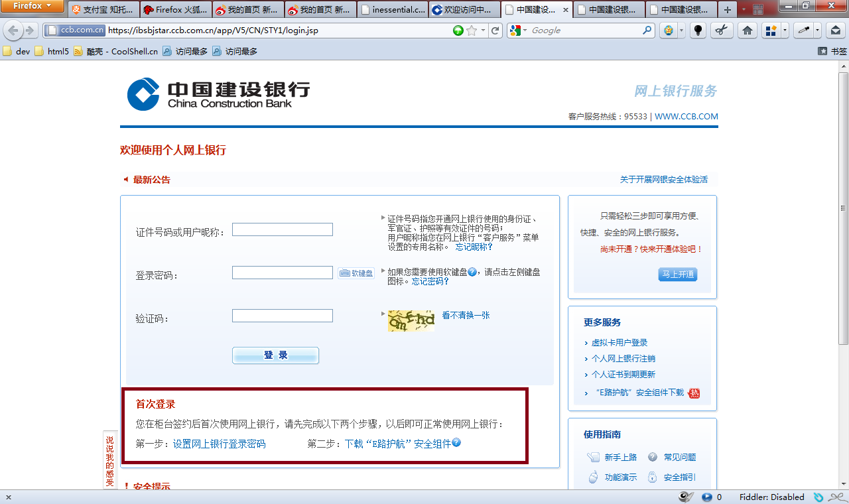Screen dimensions: 849x504
Task: Click the bookmark star icon in address bar
Action: [x=472, y=31]
